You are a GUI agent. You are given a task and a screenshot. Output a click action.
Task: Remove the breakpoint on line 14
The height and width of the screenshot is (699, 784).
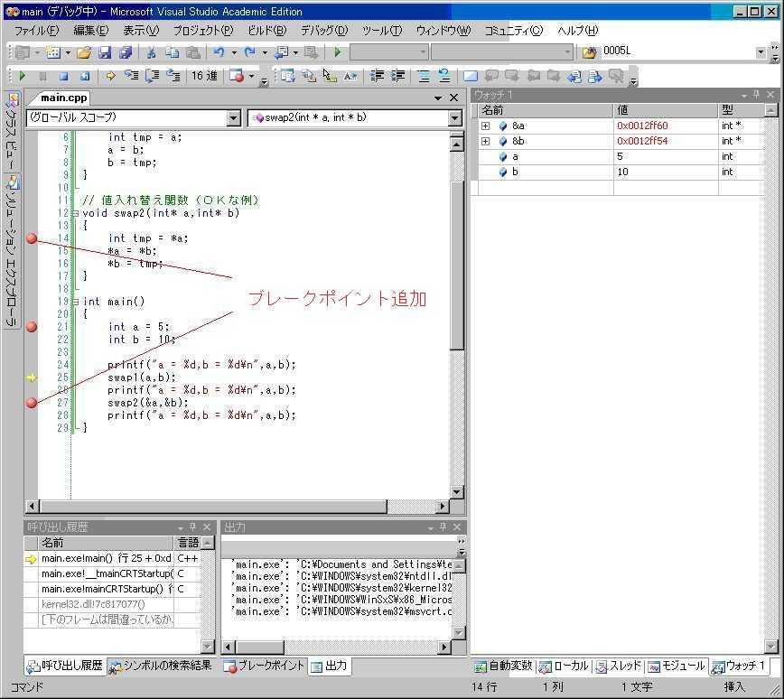(x=32, y=238)
